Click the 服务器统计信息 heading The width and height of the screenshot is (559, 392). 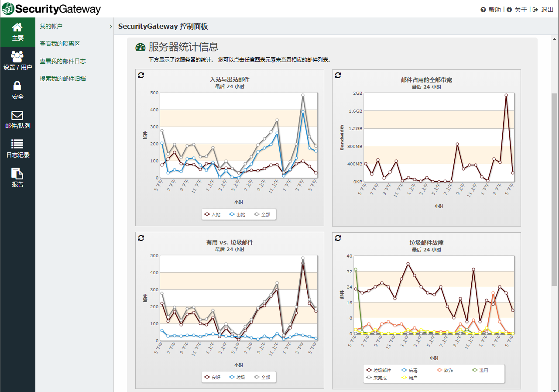[183, 47]
